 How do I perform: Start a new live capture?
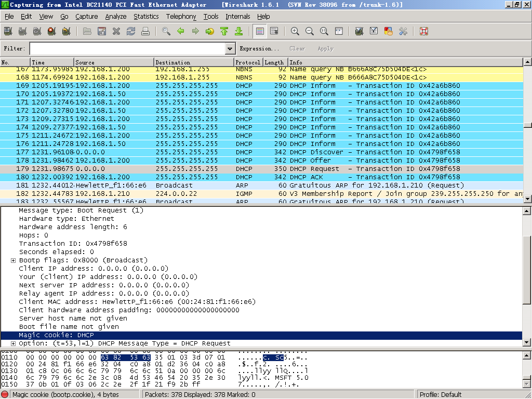(x=37, y=31)
